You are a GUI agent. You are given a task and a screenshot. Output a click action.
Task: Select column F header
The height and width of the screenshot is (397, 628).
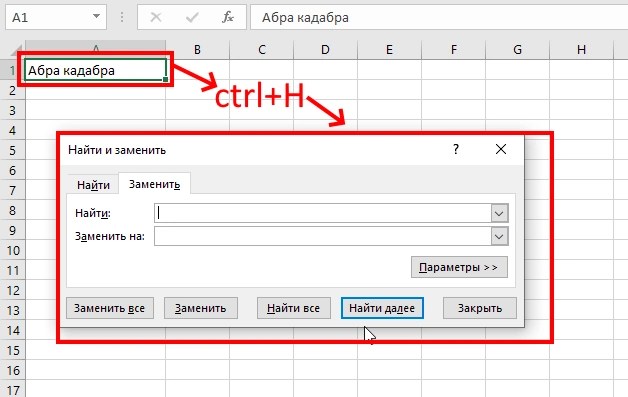click(453, 50)
